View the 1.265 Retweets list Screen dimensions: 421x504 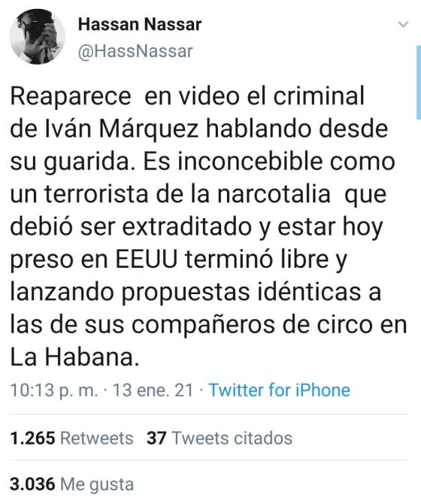click(71, 438)
